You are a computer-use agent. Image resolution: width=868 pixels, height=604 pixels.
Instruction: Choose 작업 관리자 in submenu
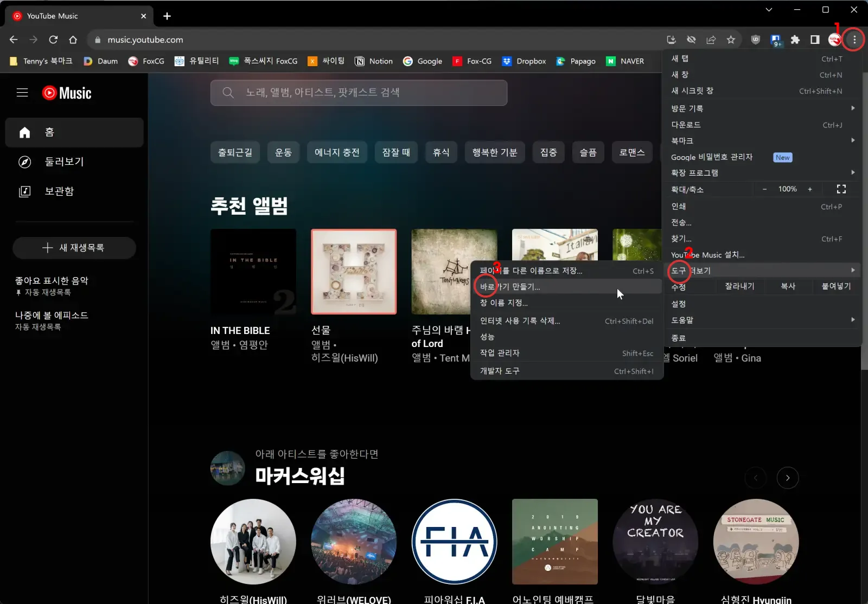coord(567,353)
